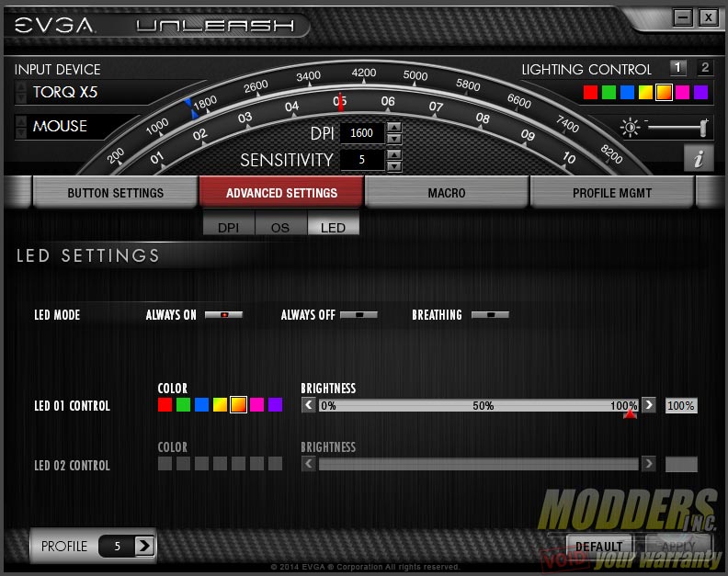Viewport: 728px width, 576px height.
Task: Open Advanced Settings tab
Action: [x=281, y=193]
